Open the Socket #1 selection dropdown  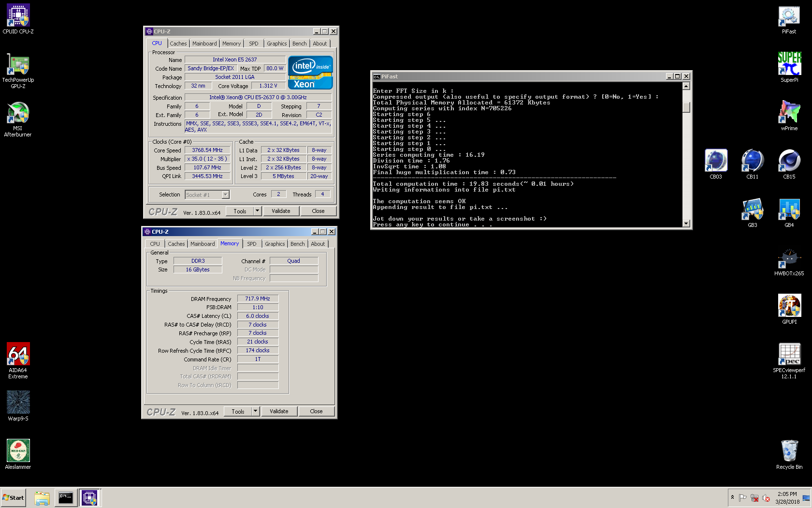click(207, 194)
